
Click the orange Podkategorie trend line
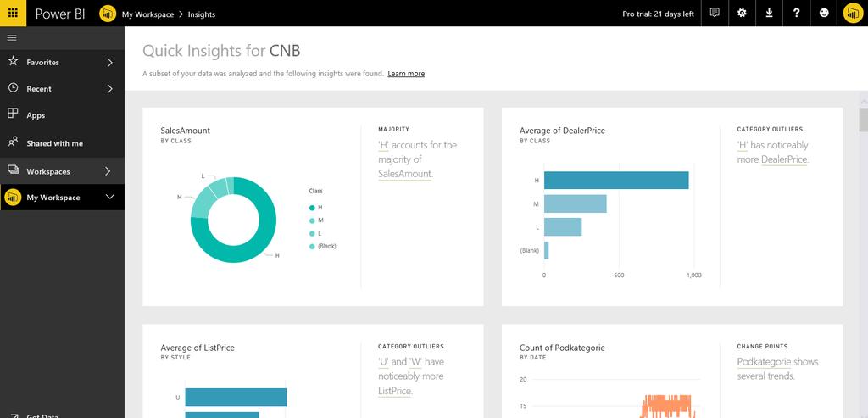(668, 406)
